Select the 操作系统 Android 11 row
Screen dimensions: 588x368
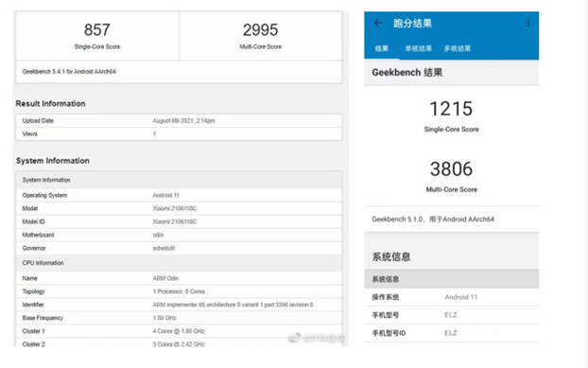click(452, 297)
